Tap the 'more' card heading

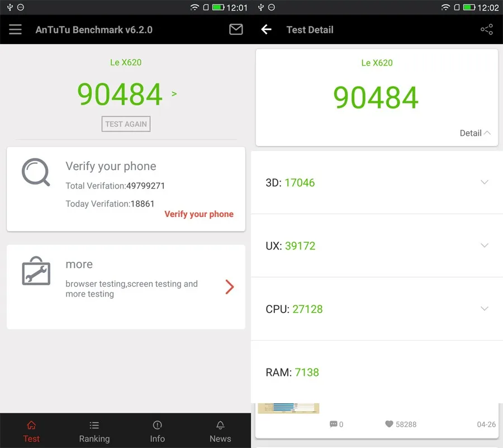pos(79,264)
